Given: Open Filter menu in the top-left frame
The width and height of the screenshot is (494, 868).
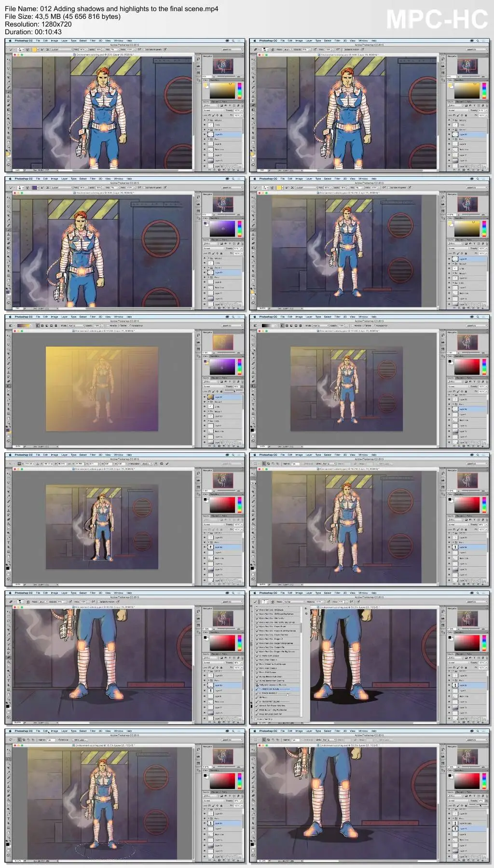Looking at the screenshot, I should (93, 41).
